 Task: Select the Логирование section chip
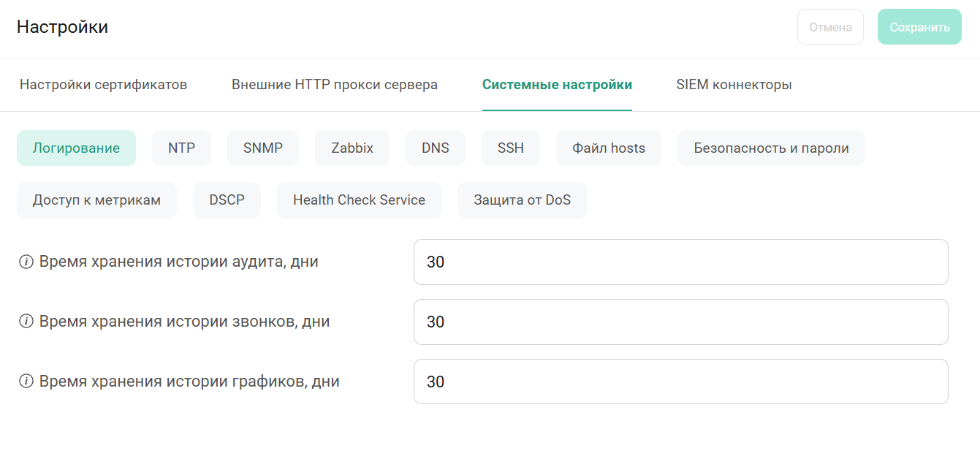[76, 148]
